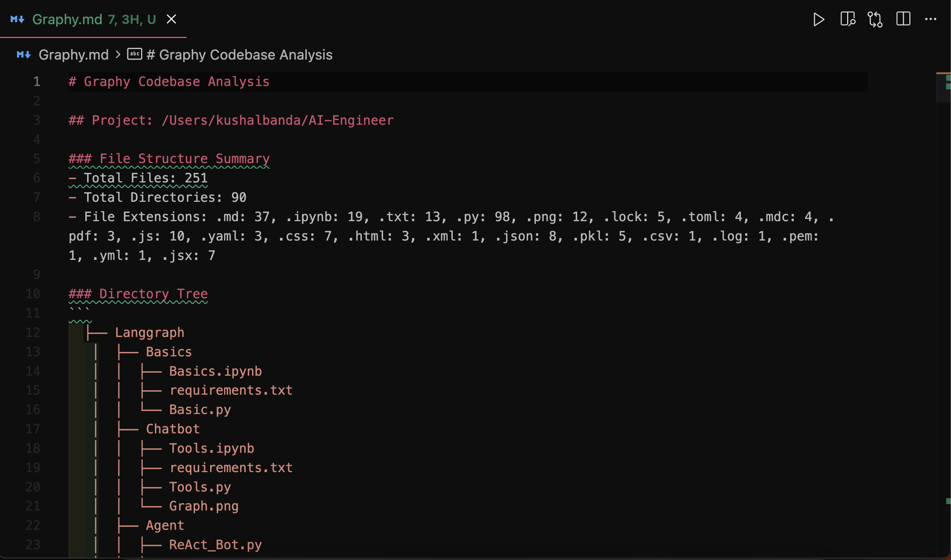951x560 pixels.
Task: Click the 'Tools.ipynb' line
Action: click(212, 448)
